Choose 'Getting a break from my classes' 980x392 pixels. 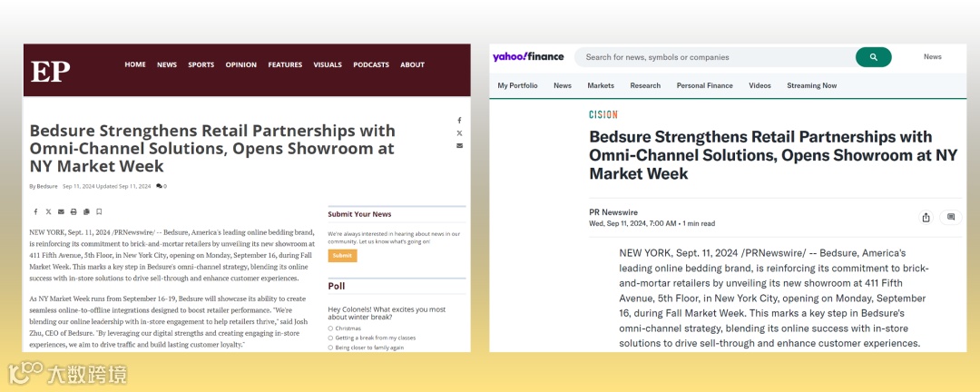point(371,338)
